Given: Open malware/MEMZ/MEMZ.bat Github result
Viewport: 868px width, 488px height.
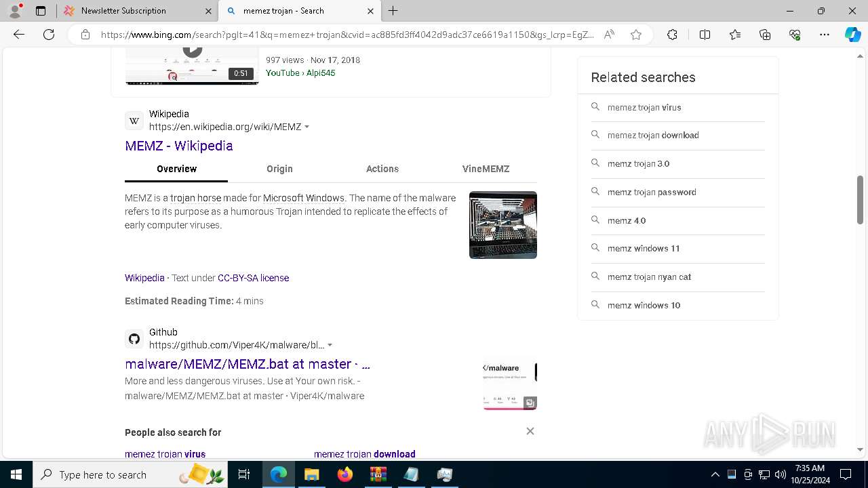Looking at the screenshot, I should tap(248, 364).
